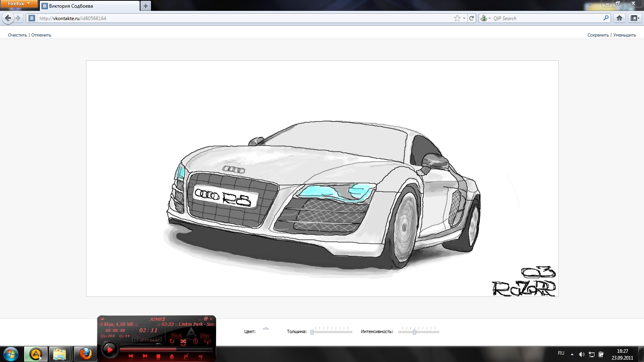This screenshot has height=362, width=644.
Task: Skip to previous track in AIMP
Action: [130, 356]
